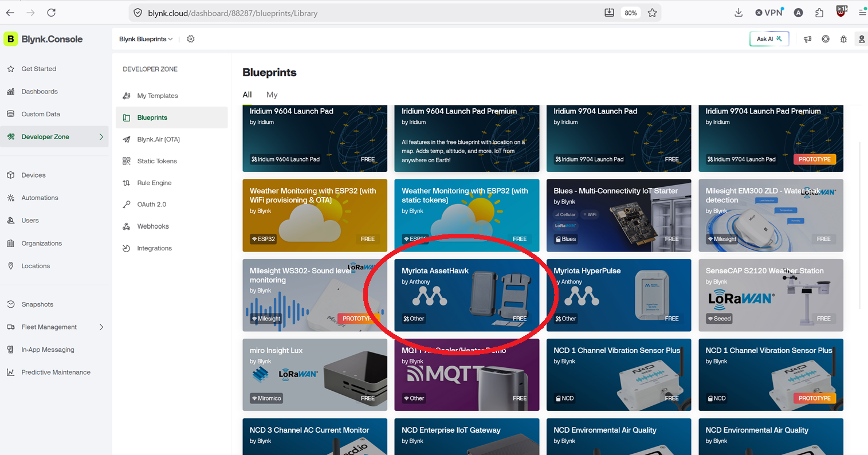868x455 pixels.
Task: Open Weather Monitoring ESP32 static tokens card
Action: pos(467,215)
